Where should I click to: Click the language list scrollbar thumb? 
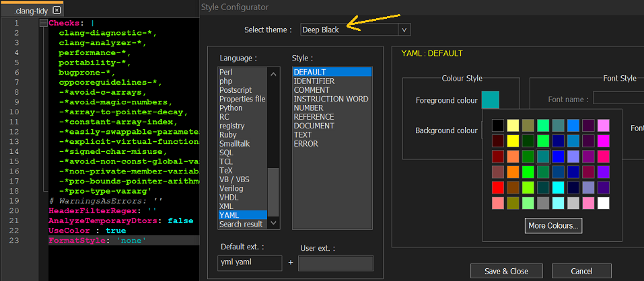click(x=273, y=192)
